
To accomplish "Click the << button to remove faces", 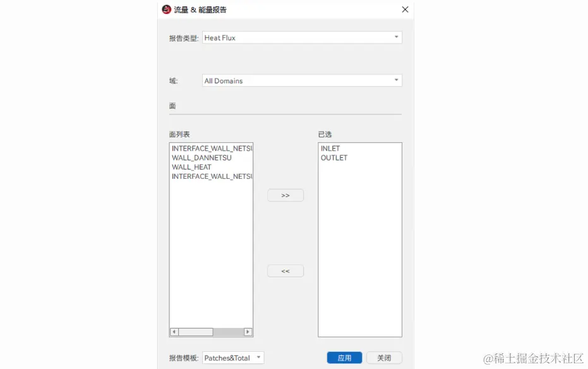I will pos(285,271).
